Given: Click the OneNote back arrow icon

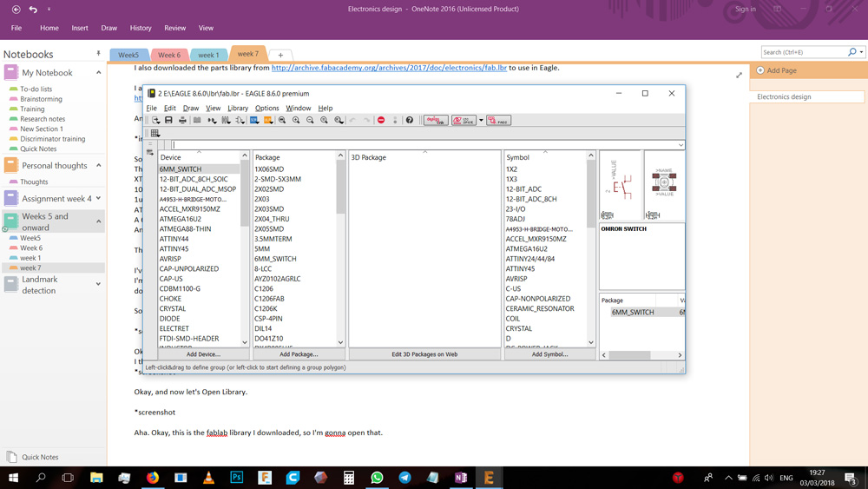Looking at the screenshot, I should point(16,9).
